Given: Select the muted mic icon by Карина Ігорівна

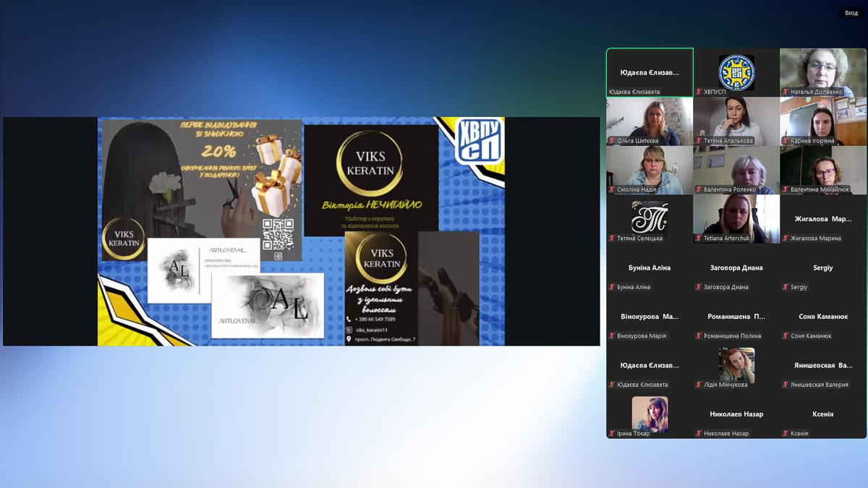Looking at the screenshot, I should 786,141.
